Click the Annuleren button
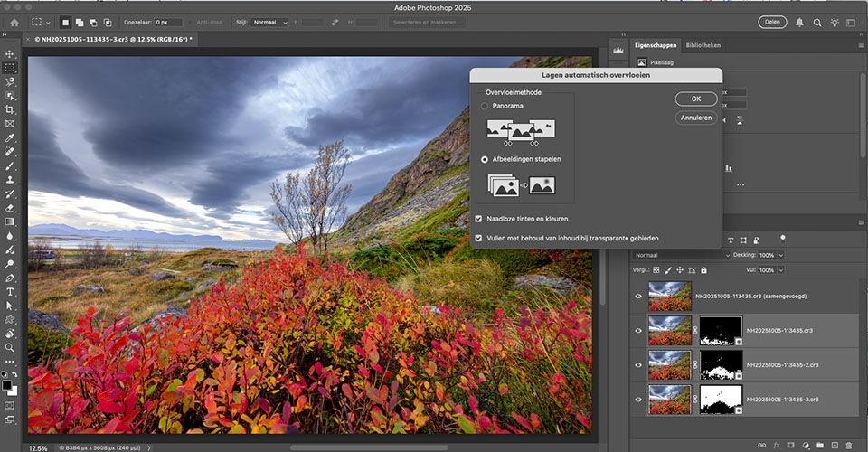The width and height of the screenshot is (868, 452). tap(696, 118)
